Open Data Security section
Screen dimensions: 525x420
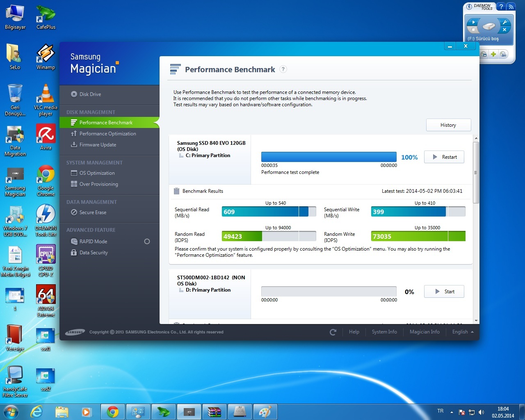pos(89,253)
